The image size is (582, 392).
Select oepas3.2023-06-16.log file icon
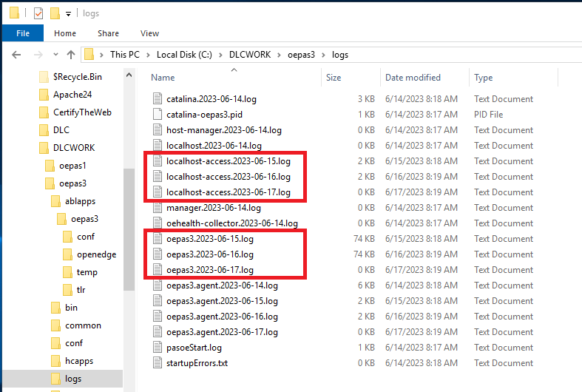158,254
